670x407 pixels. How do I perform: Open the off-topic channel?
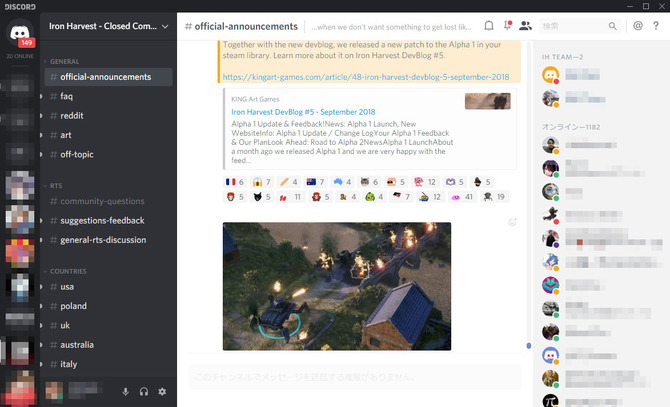point(108,154)
